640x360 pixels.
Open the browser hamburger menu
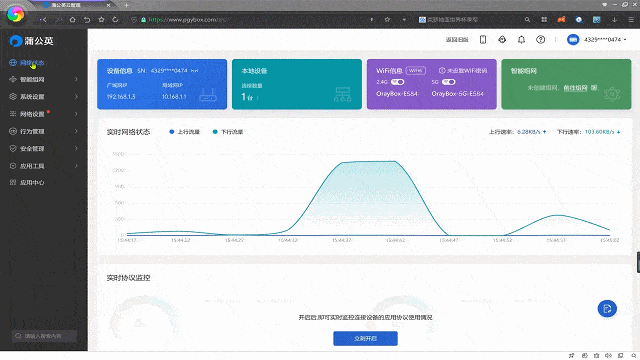[631, 19]
